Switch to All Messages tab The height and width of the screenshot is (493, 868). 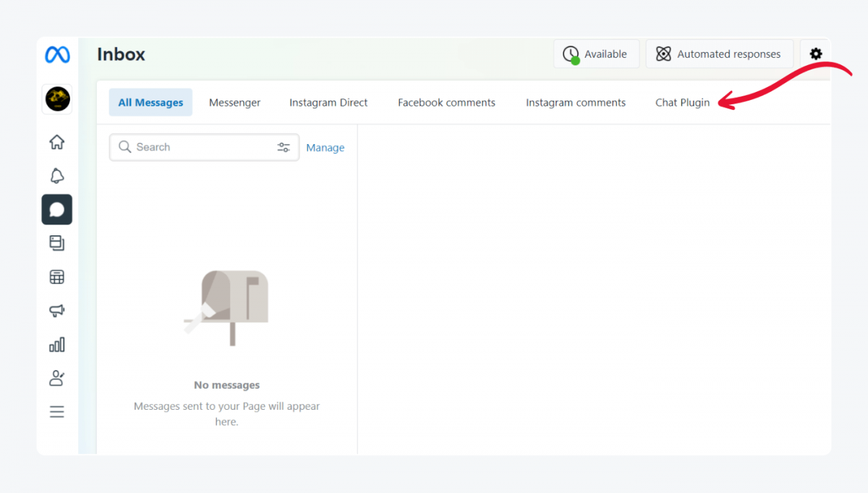coord(150,103)
